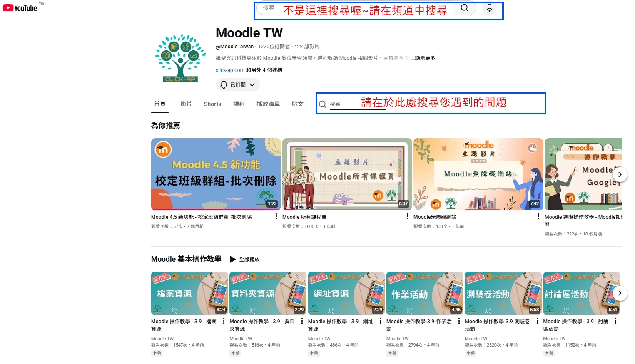This screenshot has width=635, height=364.
Task: Open options menu for Moodle無障礙網站 video
Action: [x=538, y=216]
